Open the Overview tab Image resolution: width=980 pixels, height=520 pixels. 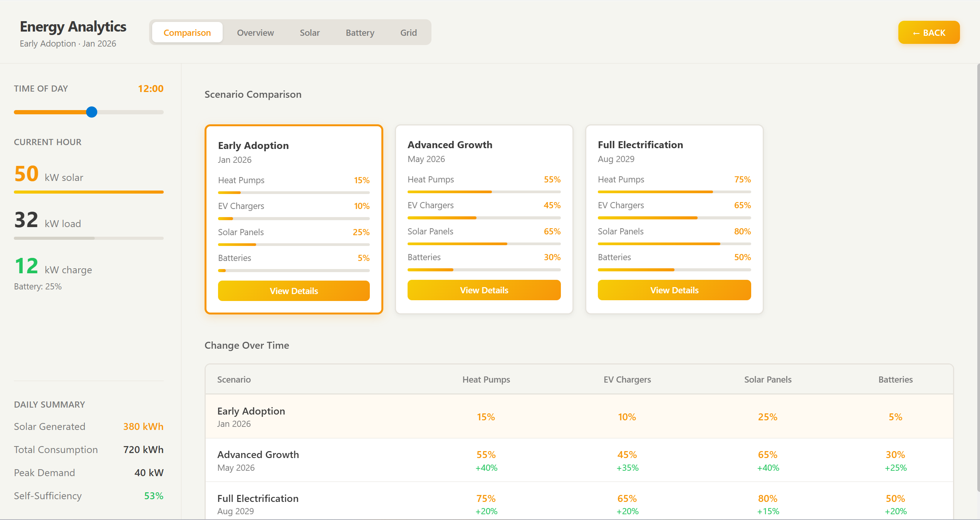255,33
